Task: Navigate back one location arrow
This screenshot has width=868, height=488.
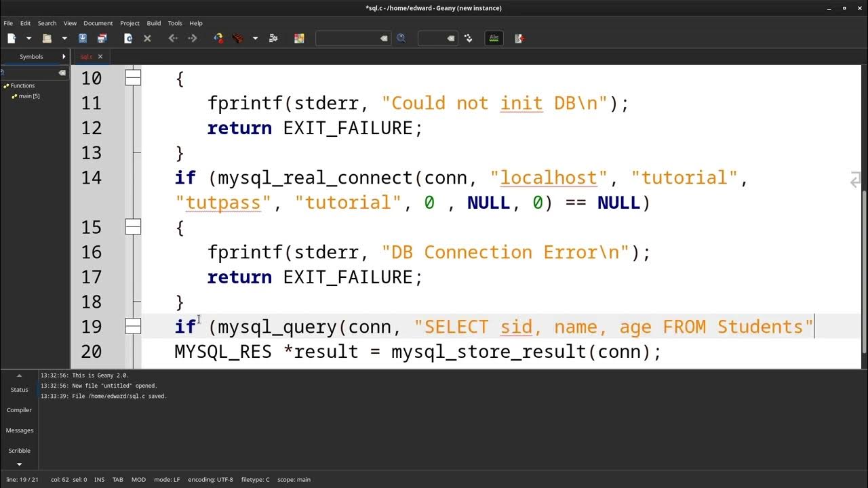Action: [173, 39]
